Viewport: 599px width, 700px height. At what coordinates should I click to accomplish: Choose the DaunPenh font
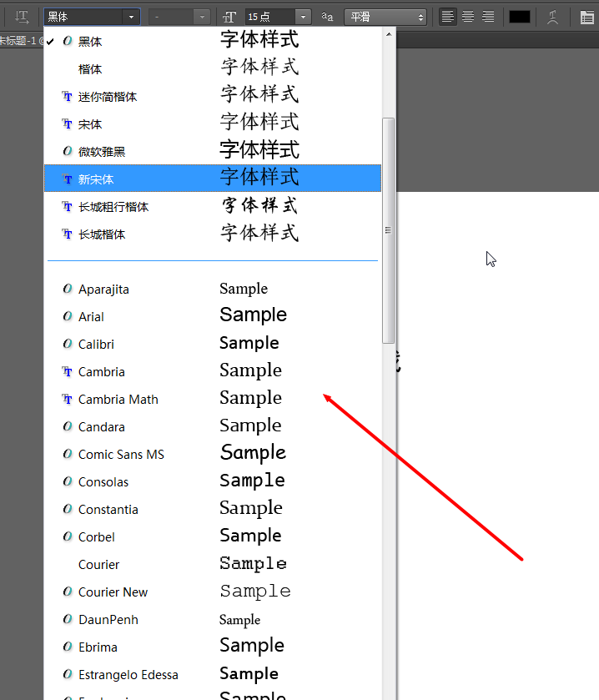point(213,619)
